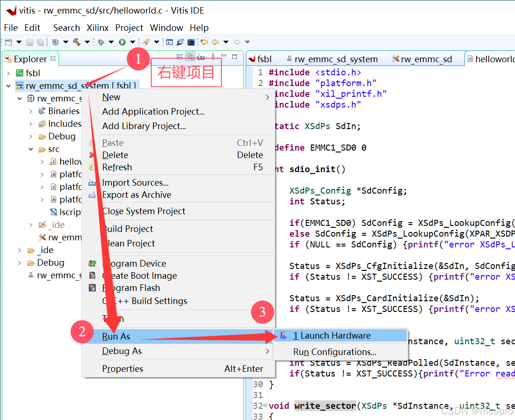Screen dimensions: 515x420
Task: Click the Save toolbar icon
Action: 29,42
